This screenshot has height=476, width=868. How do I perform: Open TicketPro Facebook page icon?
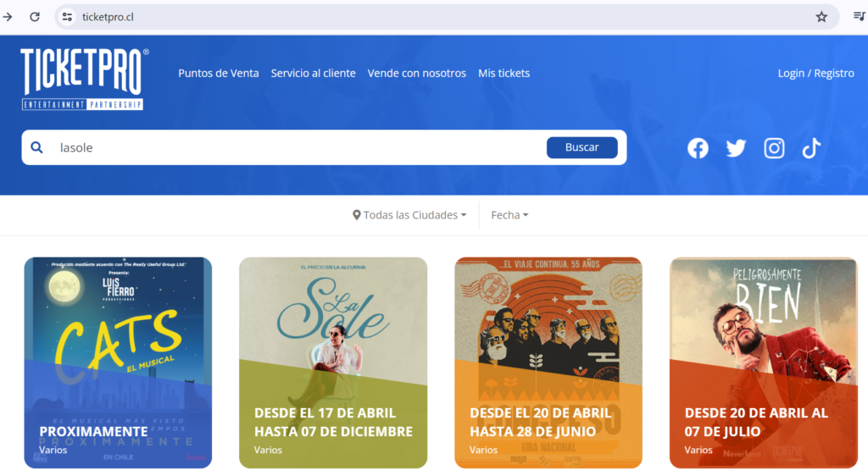[x=698, y=148]
